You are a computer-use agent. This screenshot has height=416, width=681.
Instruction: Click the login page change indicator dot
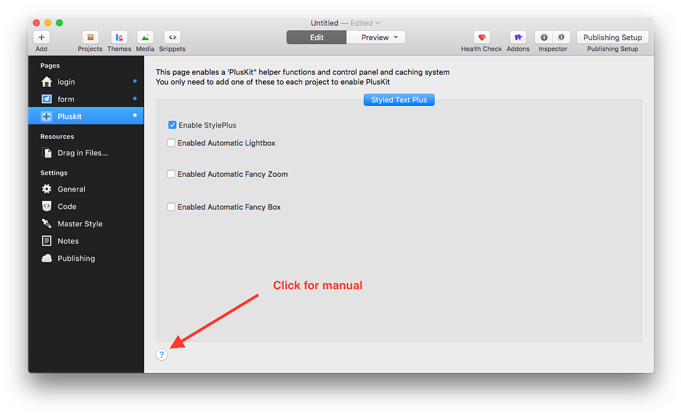135,81
